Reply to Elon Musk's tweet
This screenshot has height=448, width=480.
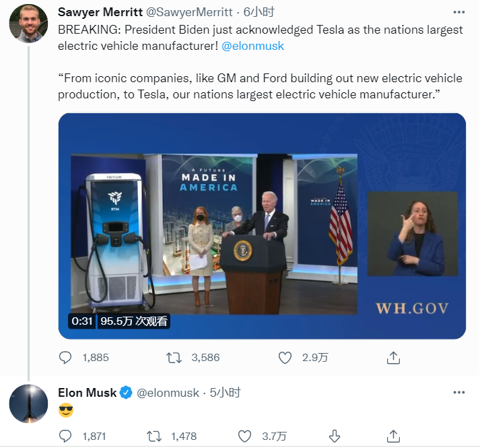(65, 436)
